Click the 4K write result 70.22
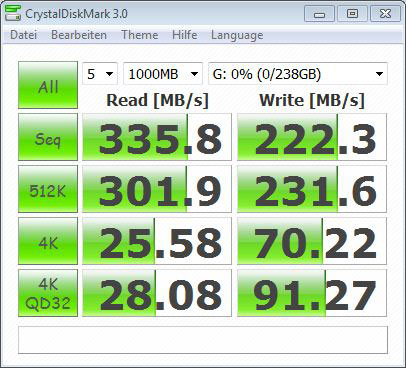 (312, 241)
